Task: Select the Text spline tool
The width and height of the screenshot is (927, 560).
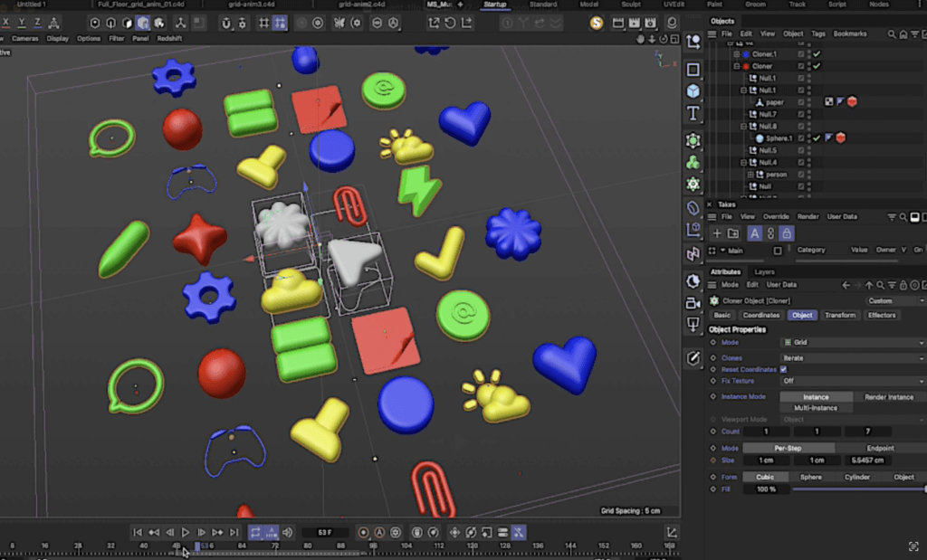Action: coord(693,113)
